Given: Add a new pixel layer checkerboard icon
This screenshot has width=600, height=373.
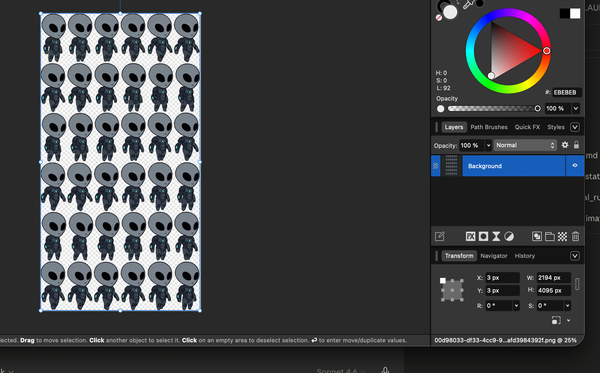Looking at the screenshot, I should pos(562,236).
